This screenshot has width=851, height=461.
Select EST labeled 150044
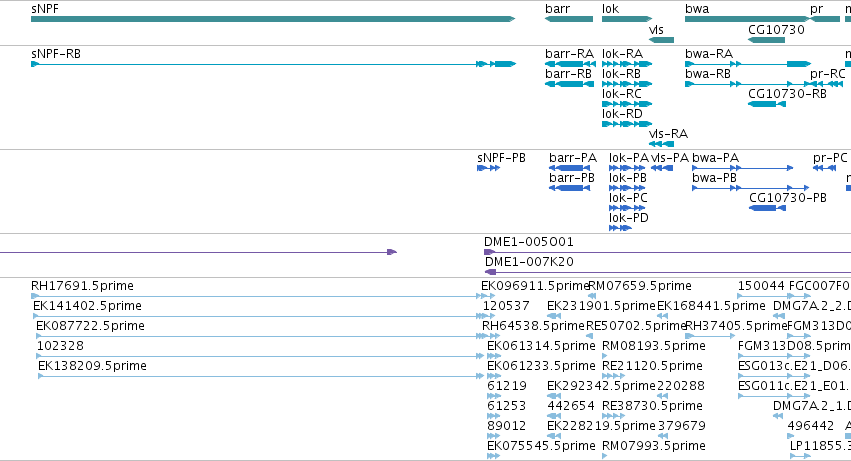point(761,286)
